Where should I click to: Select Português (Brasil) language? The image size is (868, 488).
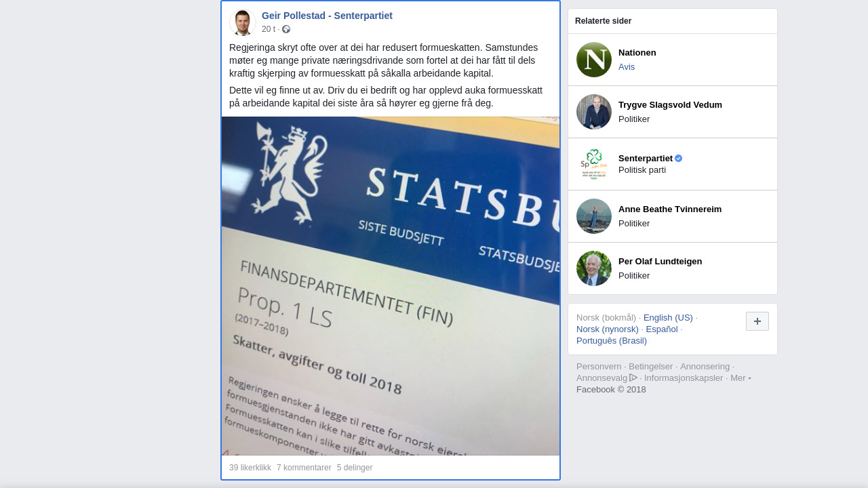tap(612, 341)
